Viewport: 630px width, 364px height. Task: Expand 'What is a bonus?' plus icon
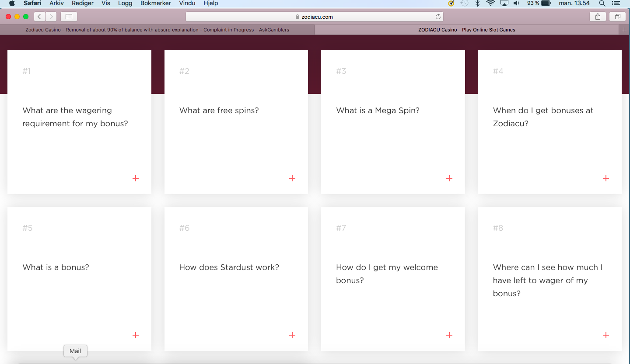tap(136, 335)
